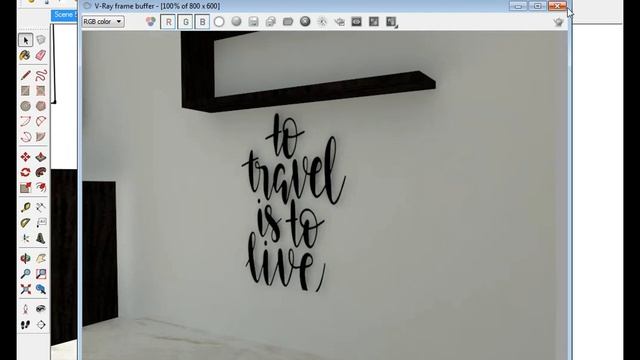Select the Dimensions tool
The height and width of the screenshot is (360, 640).
click(x=41, y=207)
